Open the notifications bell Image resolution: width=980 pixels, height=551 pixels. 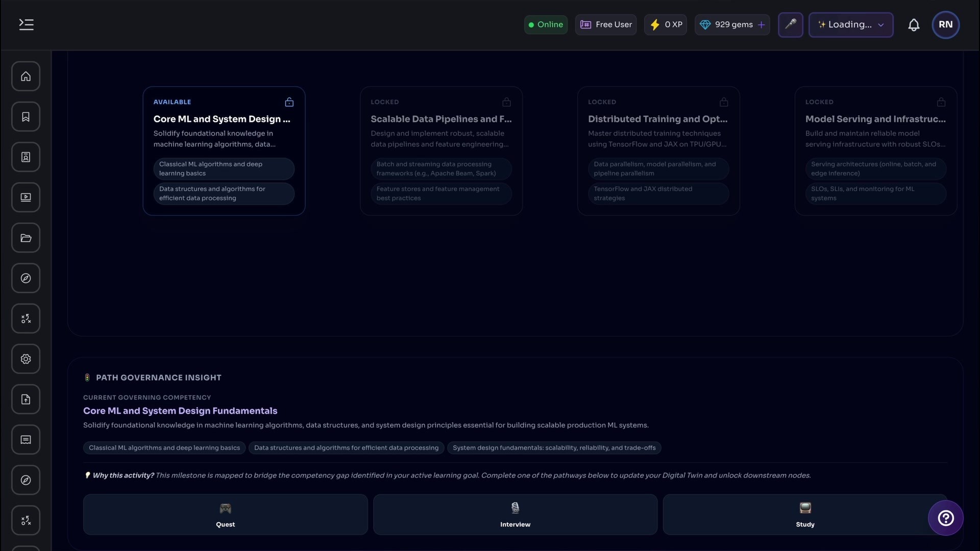click(914, 25)
